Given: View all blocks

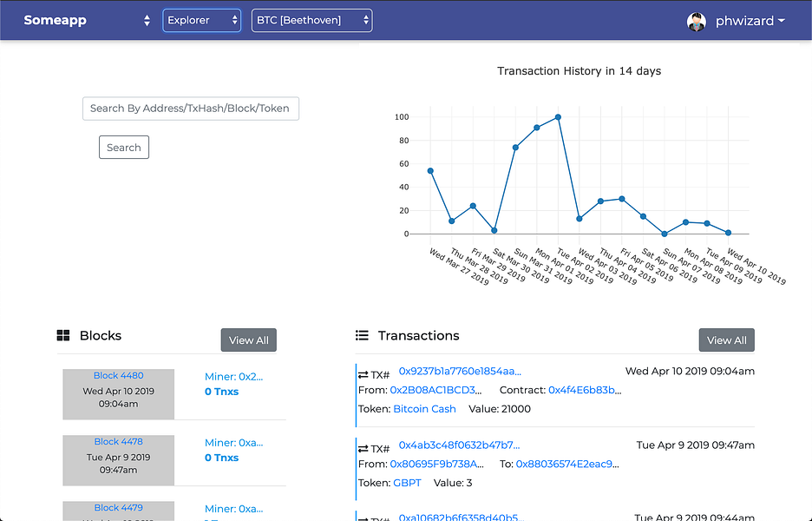Looking at the screenshot, I should click(248, 340).
